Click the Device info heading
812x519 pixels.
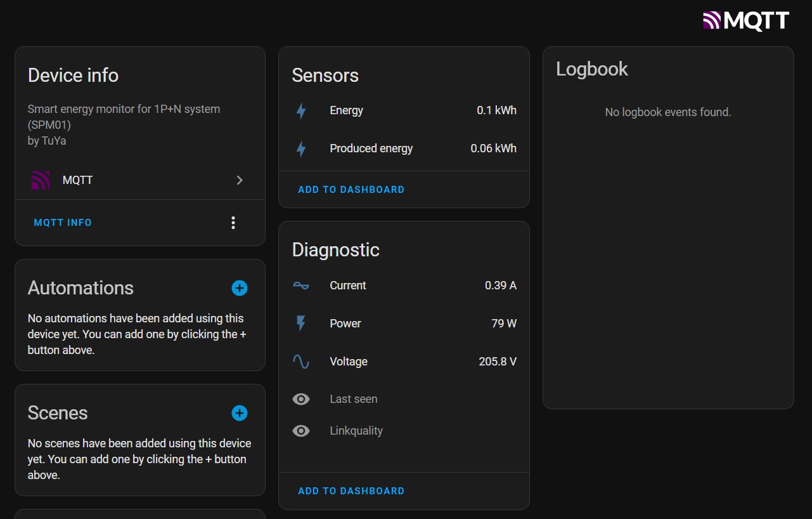(x=73, y=75)
